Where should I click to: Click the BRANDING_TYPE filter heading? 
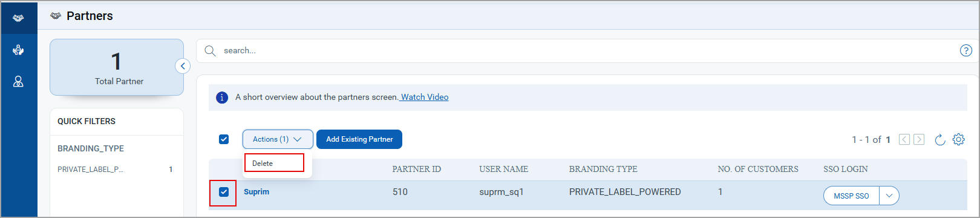pos(91,148)
